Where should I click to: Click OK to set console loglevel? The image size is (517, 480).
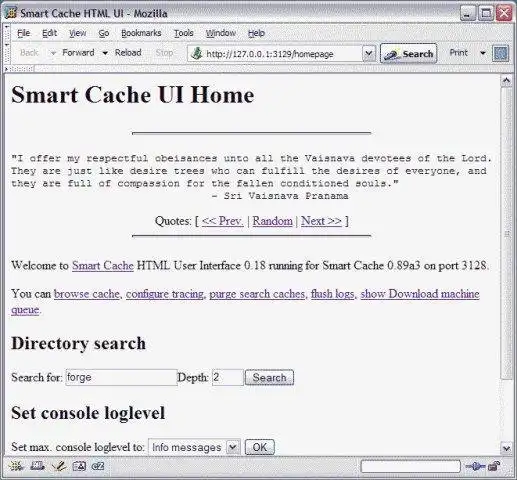coord(260,447)
